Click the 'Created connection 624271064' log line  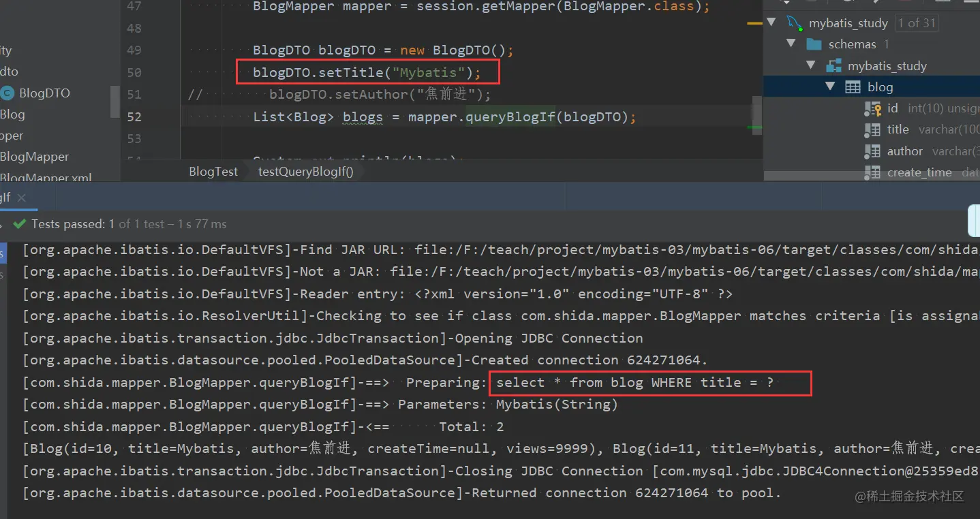click(x=365, y=360)
